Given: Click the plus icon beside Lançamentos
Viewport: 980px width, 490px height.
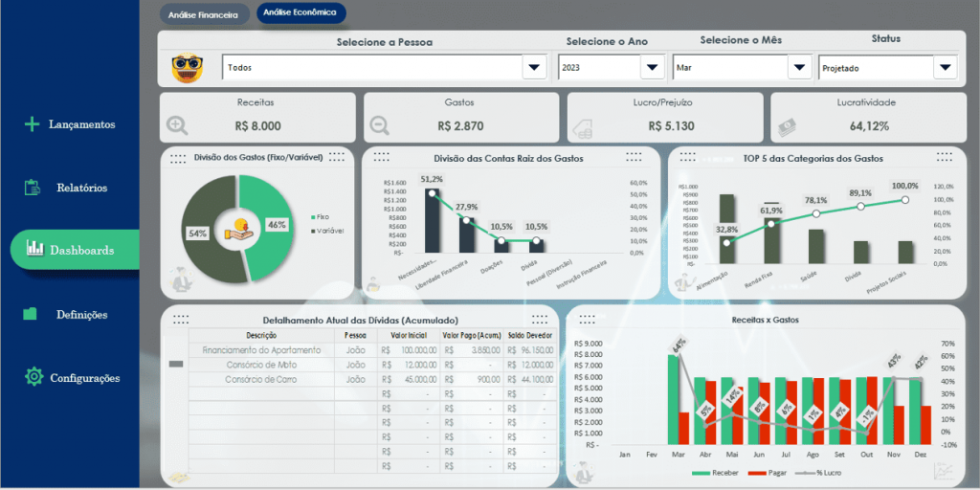Looking at the screenshot, I should (x=32, y=124).
